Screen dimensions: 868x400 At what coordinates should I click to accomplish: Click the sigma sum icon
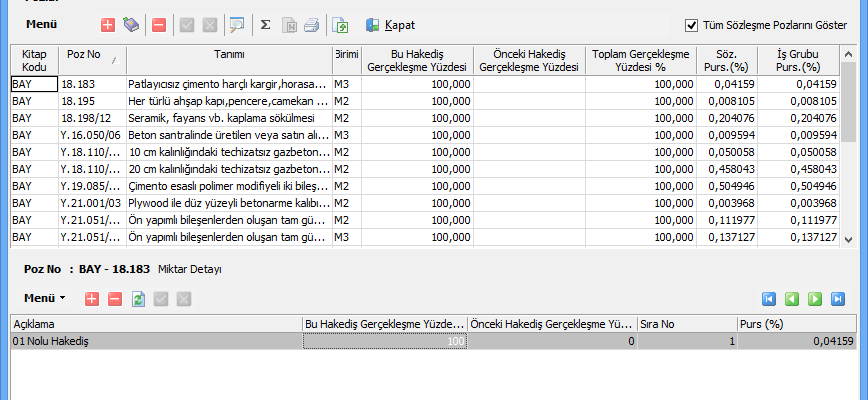click(265, 24)
